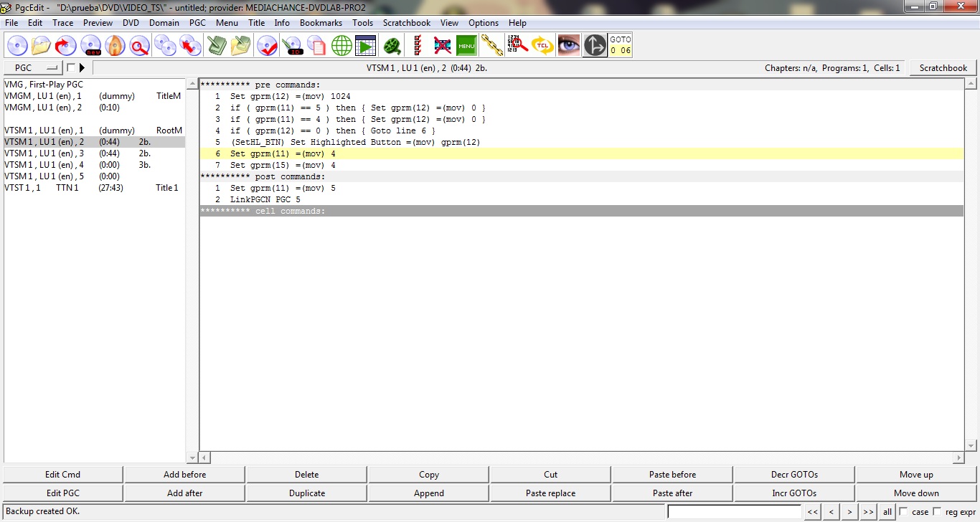Enable the case-sensitive search checkbox

tap(903, 512)
